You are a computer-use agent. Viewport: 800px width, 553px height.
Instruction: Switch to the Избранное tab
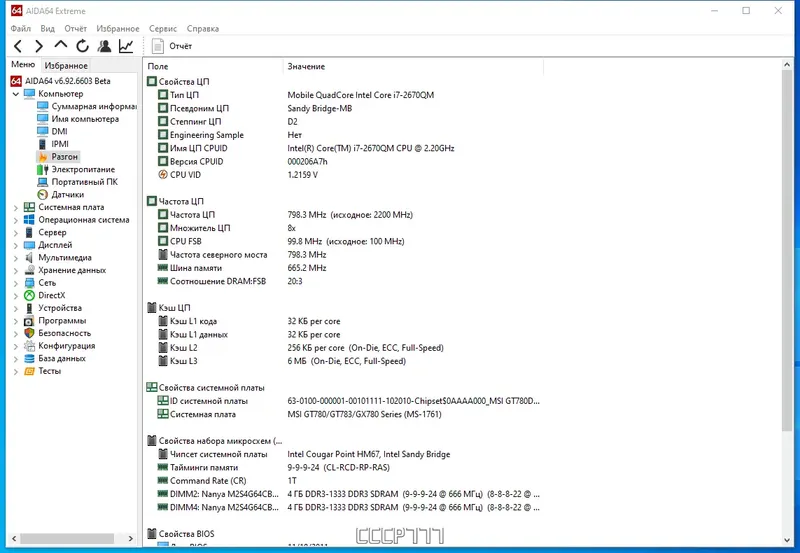pos(66,65)
